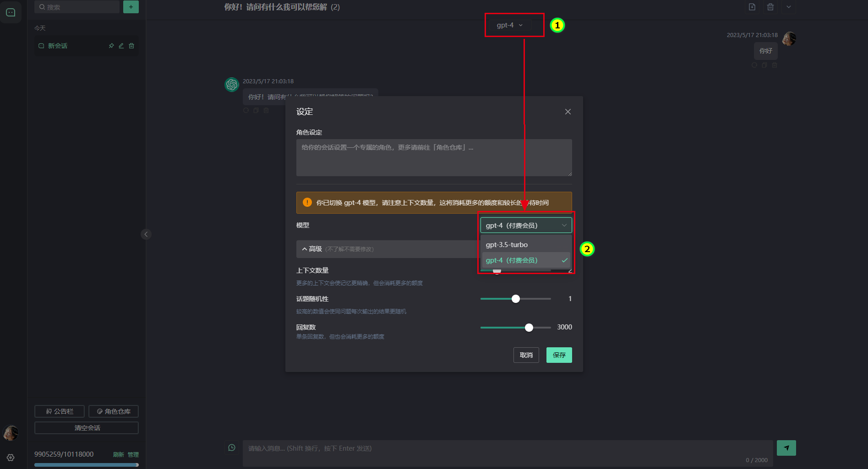
Task: Click the 刷新 refresh link
Action: (x=119, y=454)
